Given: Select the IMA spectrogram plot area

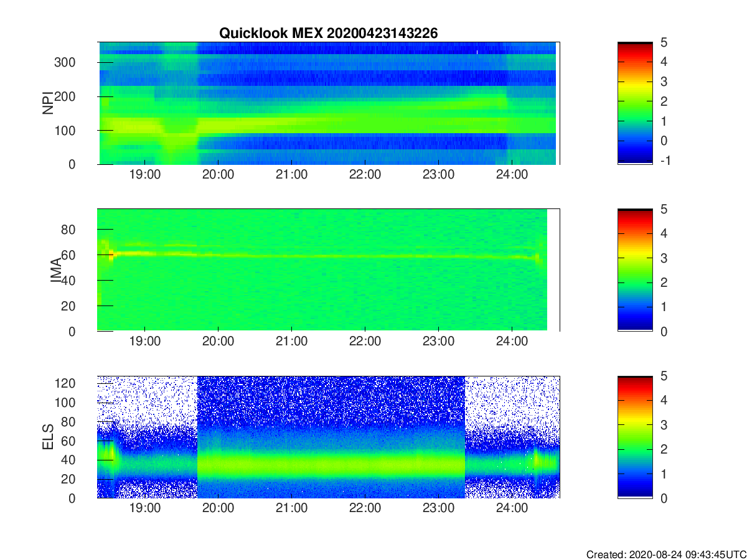Looking at the screenshot, I should click(328, 270).
